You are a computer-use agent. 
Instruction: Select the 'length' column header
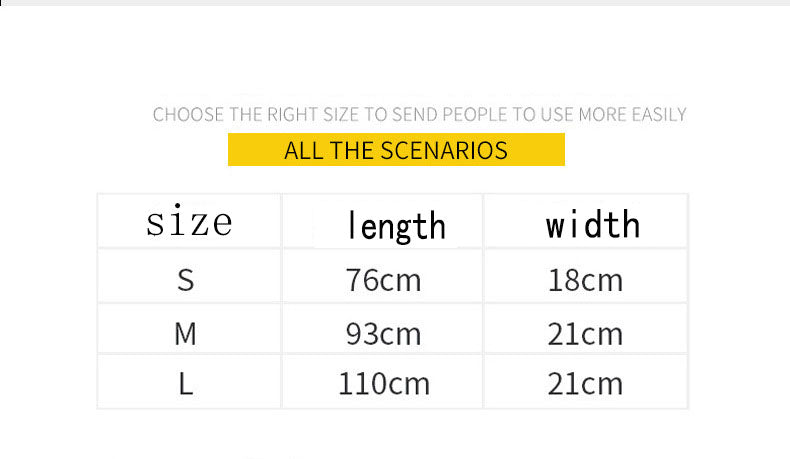pyautogui.click(x=396, y=225)
